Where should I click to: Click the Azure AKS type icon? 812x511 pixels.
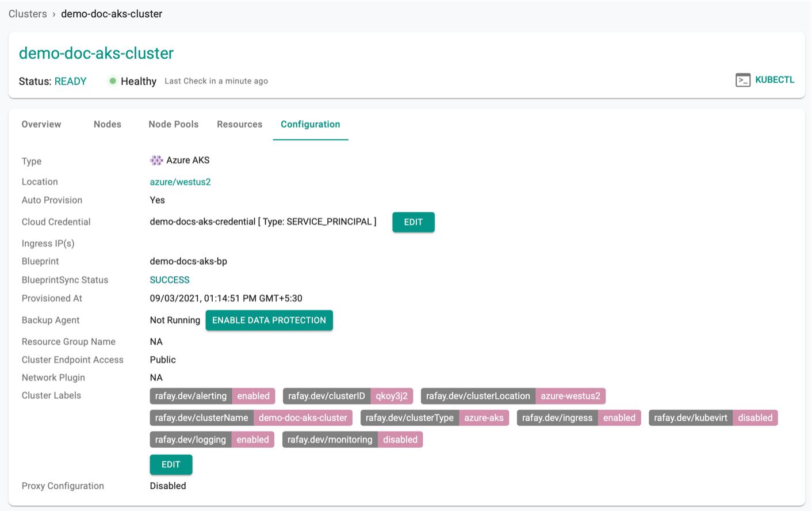pyautogui.click(x=156, y=161)
